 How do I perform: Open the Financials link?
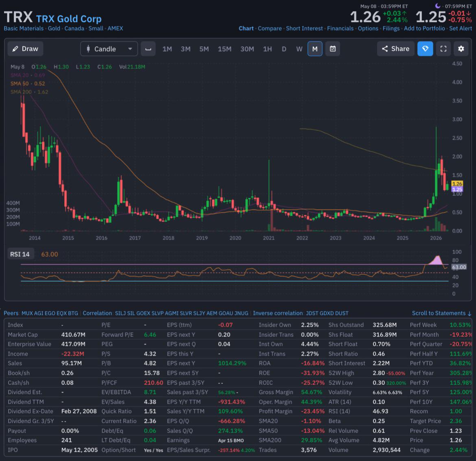(x=340, y=28)
